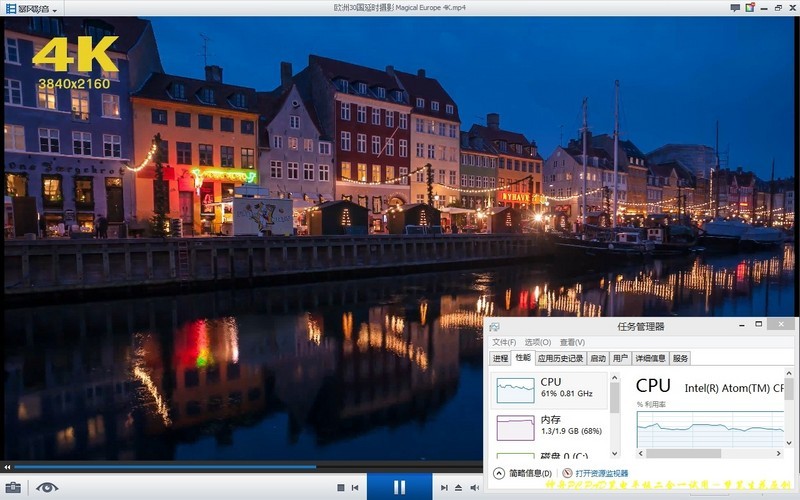800x500 pixels.
Task: Open the 查看(V) menu in Task Manager
Action: point(572,342)
